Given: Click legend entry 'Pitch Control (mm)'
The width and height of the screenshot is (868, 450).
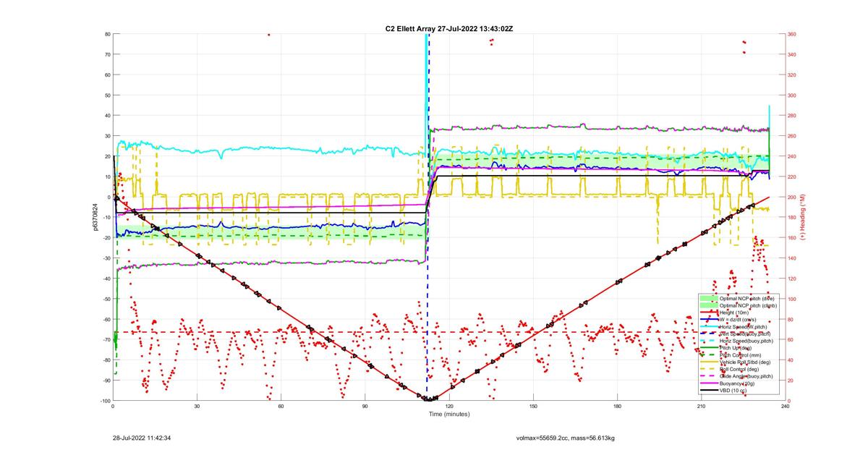Looking at the screenshot, I should [x=741, y=355].
